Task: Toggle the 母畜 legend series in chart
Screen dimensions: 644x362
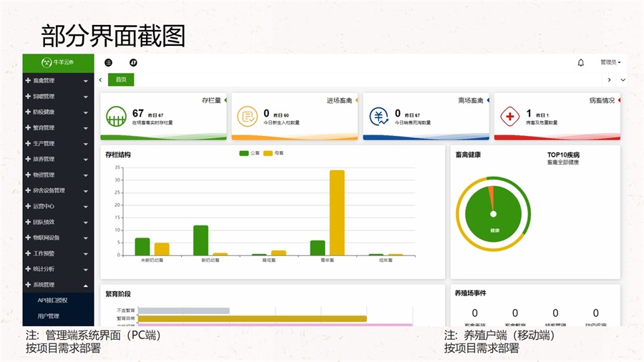Action: click(273, 153)
